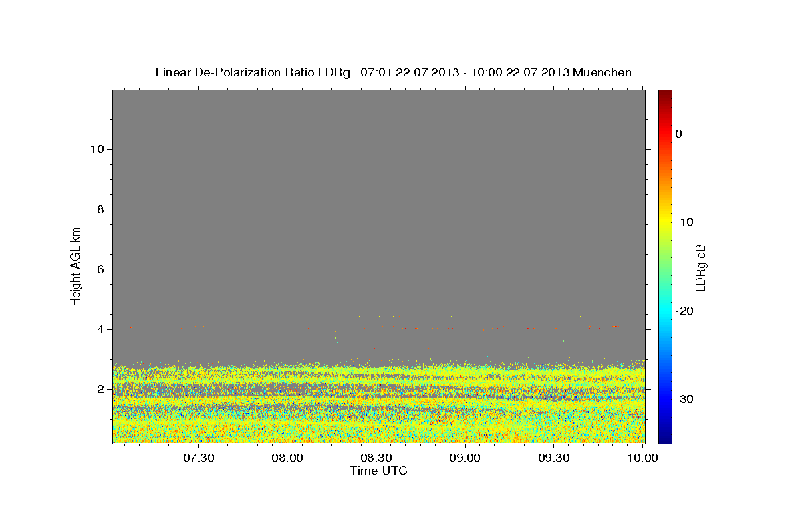Click the 10:00 time tick label
Screen dimensions: 798x532
pyautogui.click(x=642, y=458)
